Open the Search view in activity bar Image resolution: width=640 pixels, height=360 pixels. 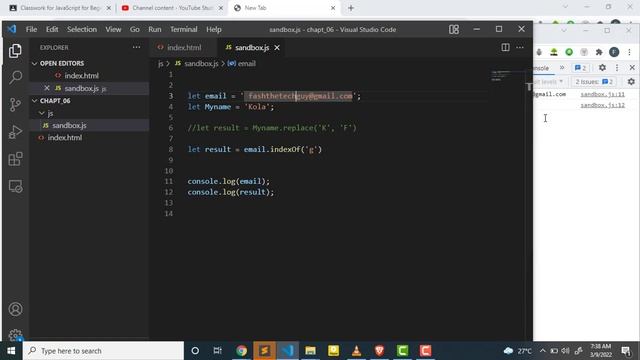point(15,77)
